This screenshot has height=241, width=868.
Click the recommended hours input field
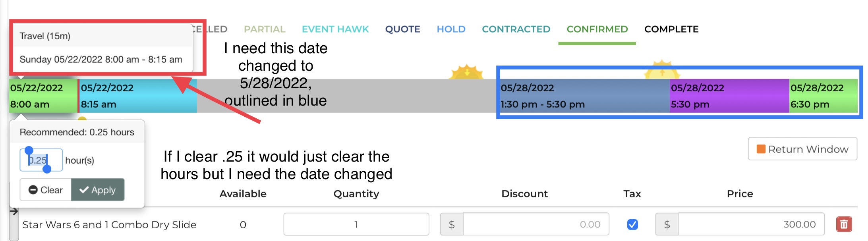(41, 160)
